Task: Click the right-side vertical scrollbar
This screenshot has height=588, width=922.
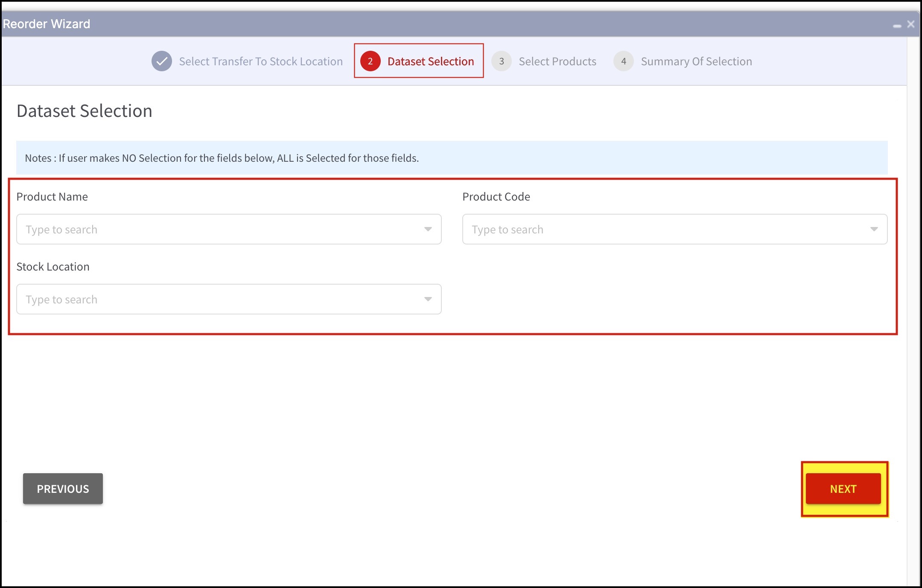Action: (x=914, y=299)
